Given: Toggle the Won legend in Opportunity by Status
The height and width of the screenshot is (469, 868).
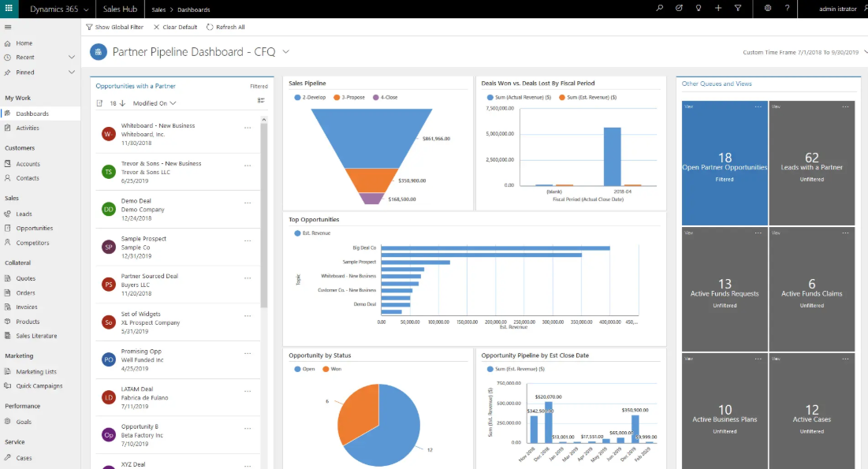Looking at the screenshot, I should click(332, 369).
